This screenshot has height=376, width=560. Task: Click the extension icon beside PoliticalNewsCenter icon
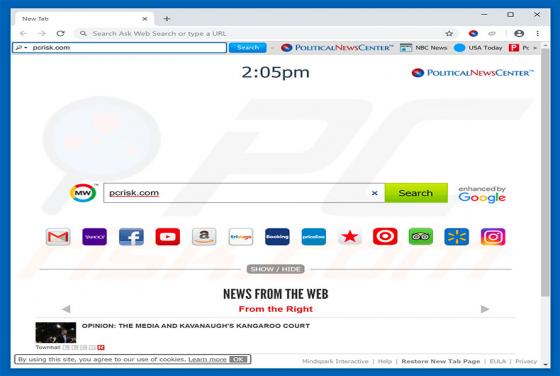492,34
